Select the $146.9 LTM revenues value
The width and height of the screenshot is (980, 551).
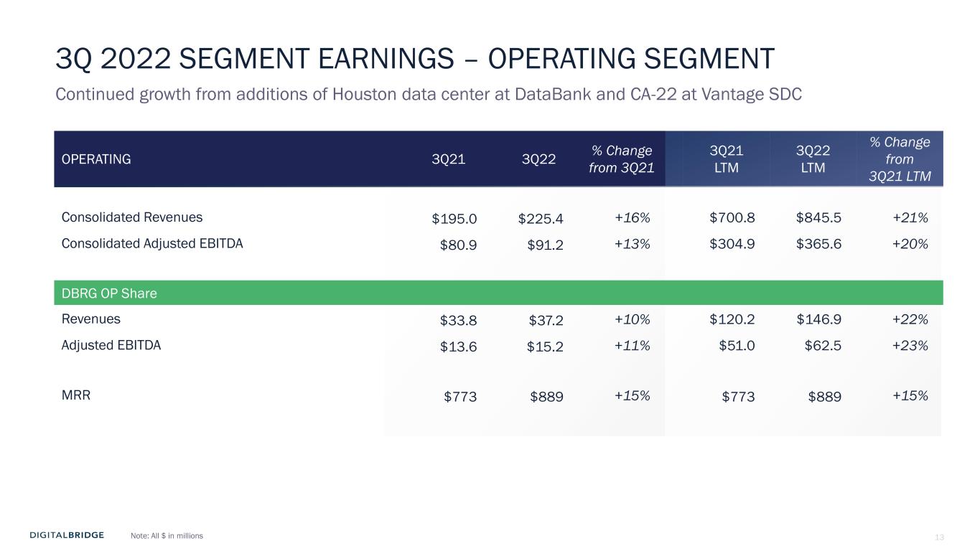tap(818, 319)
